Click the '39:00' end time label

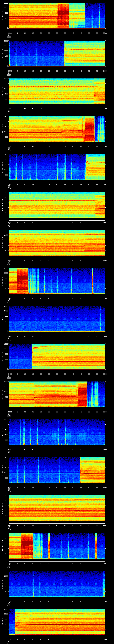tap(105, 639)
